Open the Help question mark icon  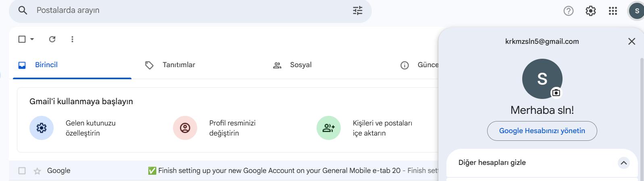[569, 11]
